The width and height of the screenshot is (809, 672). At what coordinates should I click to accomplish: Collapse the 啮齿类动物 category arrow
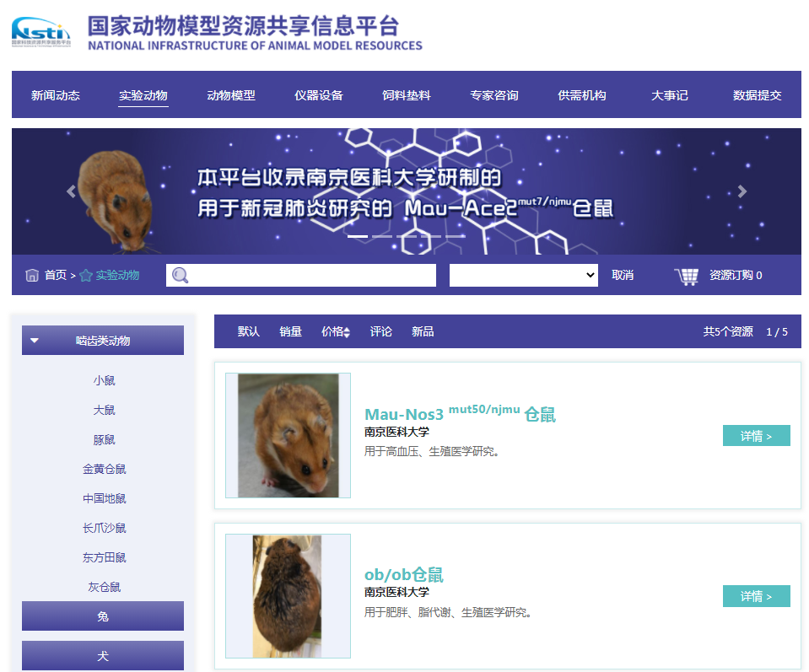[x=35, y=341]
